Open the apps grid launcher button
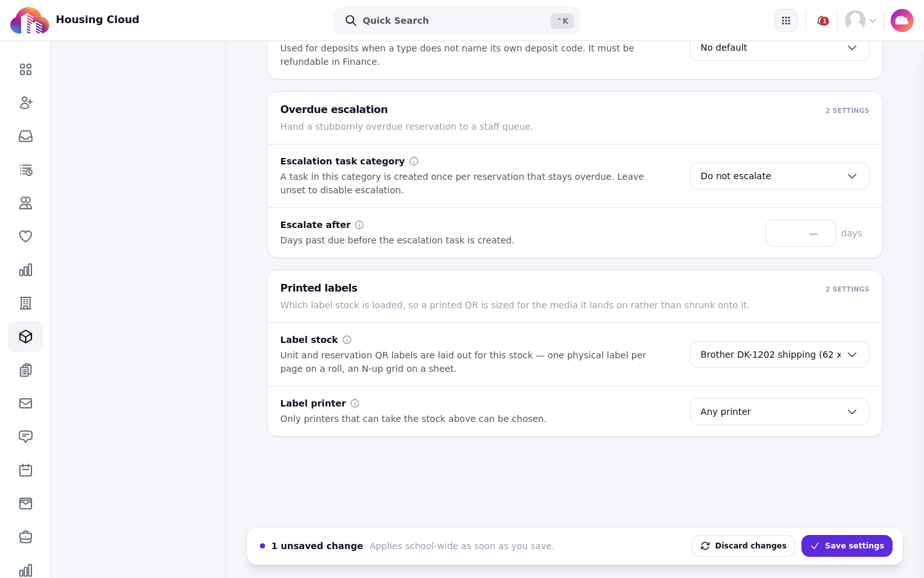The width and height of the screenshot is (924, 578). 786,21
